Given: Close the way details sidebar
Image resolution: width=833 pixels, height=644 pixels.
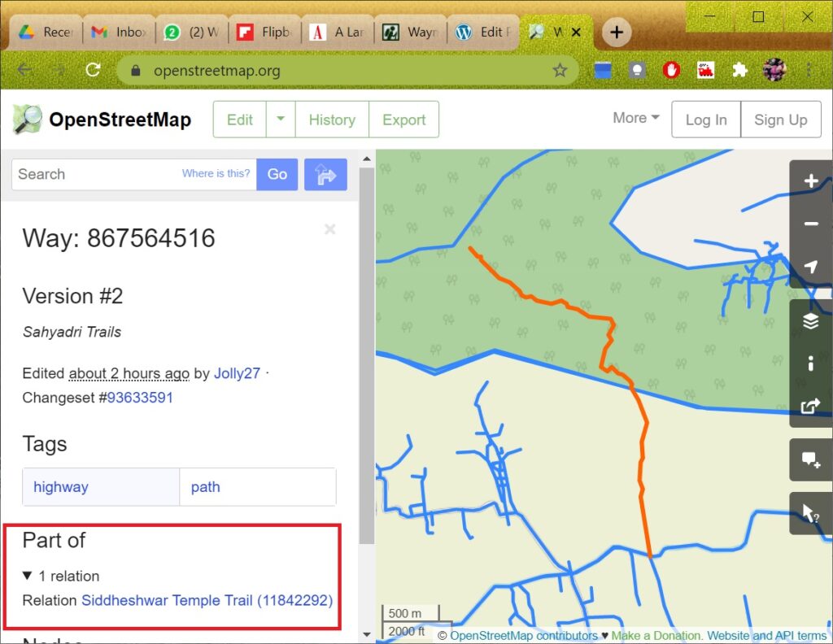Looking at the screenshot, I should point(330,228).
